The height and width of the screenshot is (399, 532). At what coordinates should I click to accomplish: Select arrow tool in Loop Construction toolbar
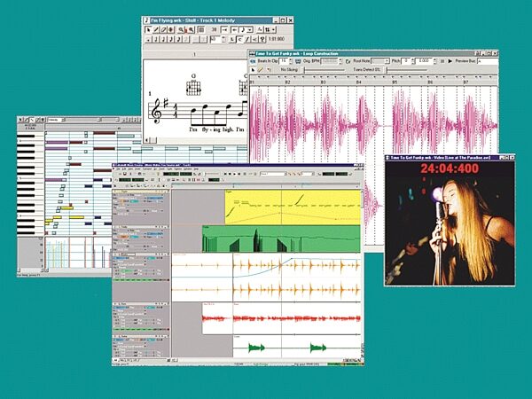coord(253,70)
